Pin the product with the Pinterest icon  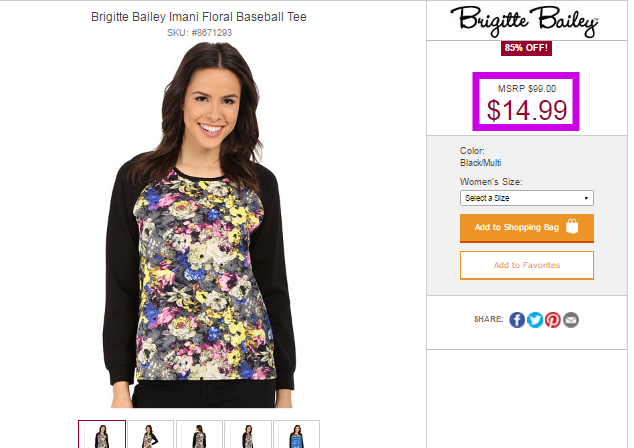tap(552, 320)
